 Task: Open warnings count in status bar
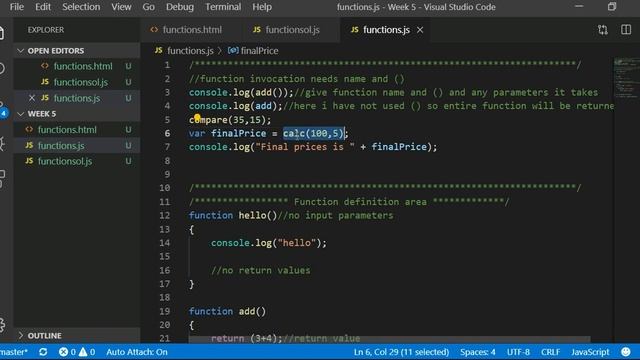[87, 352]
